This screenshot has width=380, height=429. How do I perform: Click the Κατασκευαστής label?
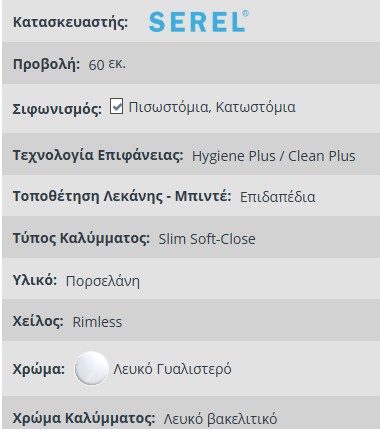(70, 22)
